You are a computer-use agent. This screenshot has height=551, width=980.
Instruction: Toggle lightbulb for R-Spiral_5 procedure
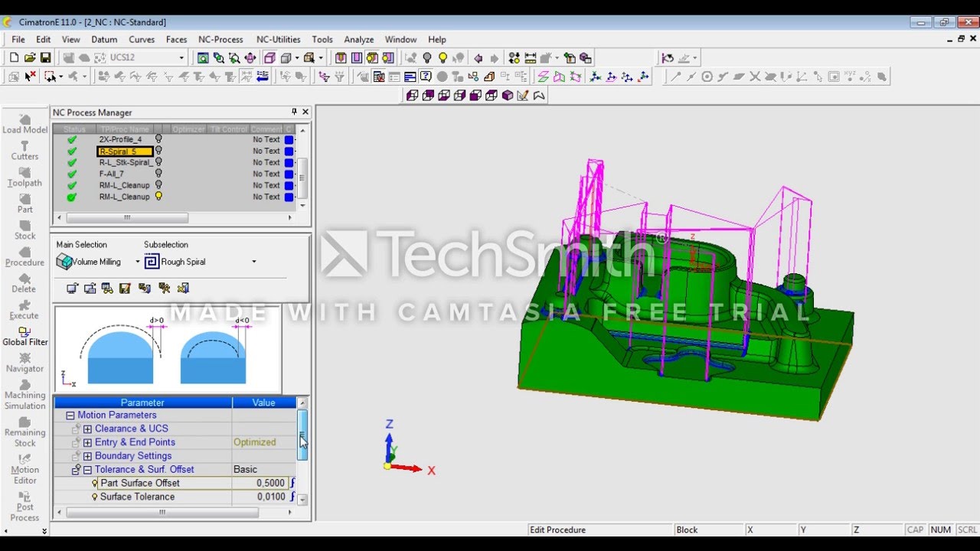[x=158, y=151]
